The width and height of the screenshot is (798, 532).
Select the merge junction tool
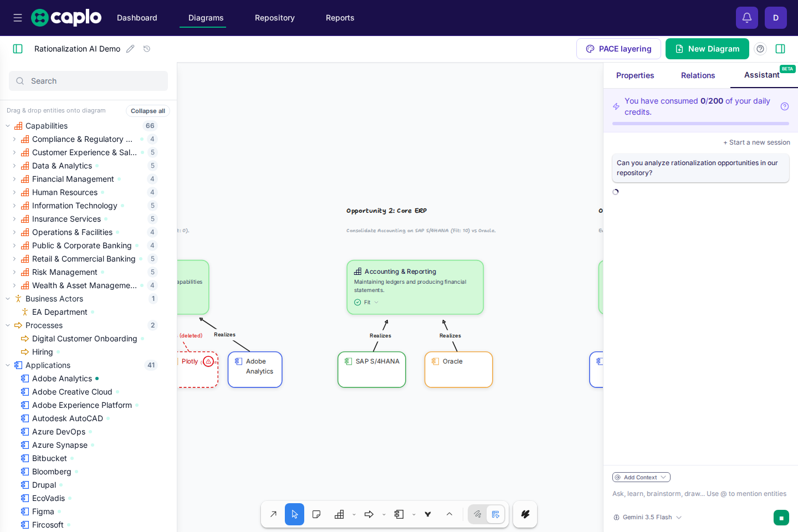click(x=428, y=514)
